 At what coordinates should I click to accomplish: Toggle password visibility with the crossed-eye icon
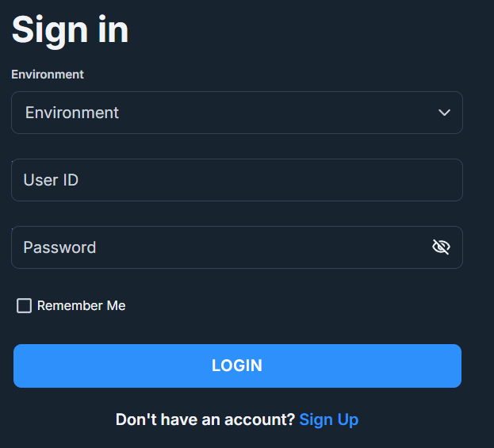click(441, 247)
